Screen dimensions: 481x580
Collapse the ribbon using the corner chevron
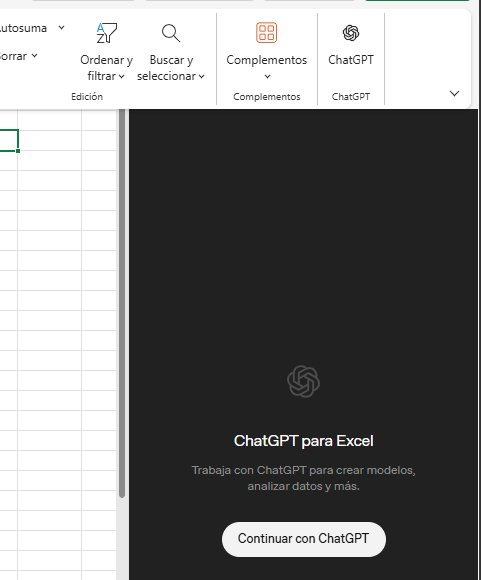point(454,93)
